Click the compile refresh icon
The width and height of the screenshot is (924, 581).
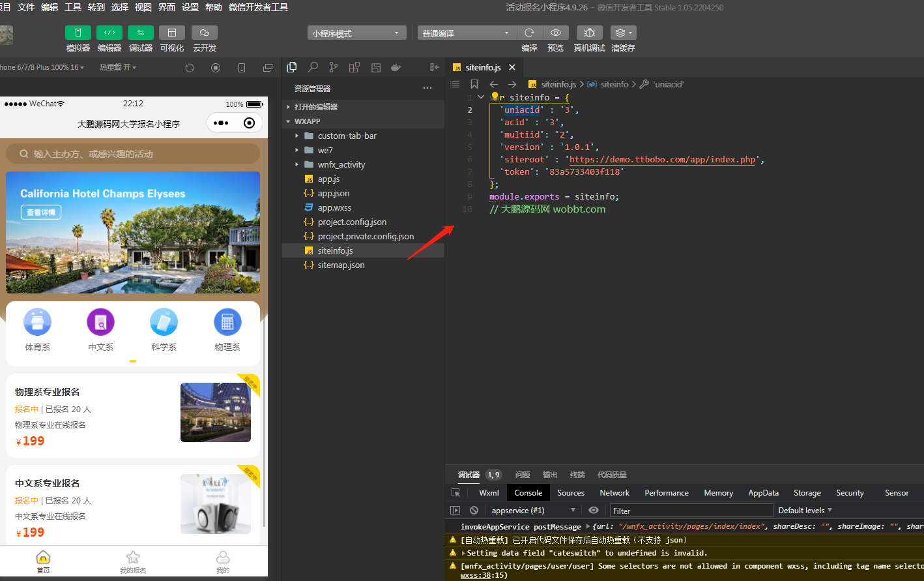point(529,33)
